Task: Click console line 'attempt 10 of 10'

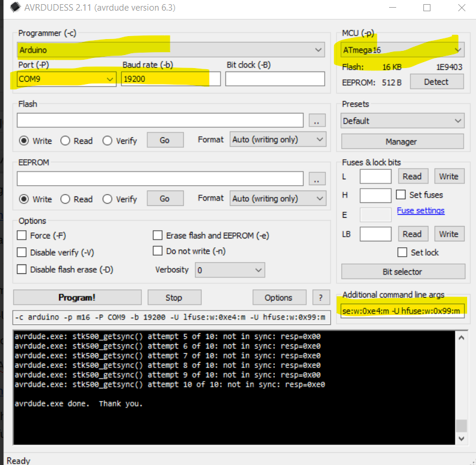Action: click(170, 384)
